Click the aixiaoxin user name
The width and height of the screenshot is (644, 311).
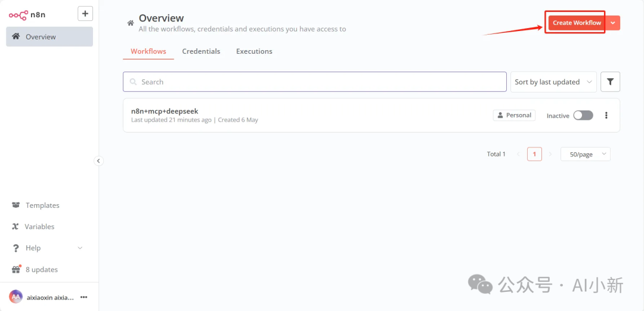[x=50, y=297]
